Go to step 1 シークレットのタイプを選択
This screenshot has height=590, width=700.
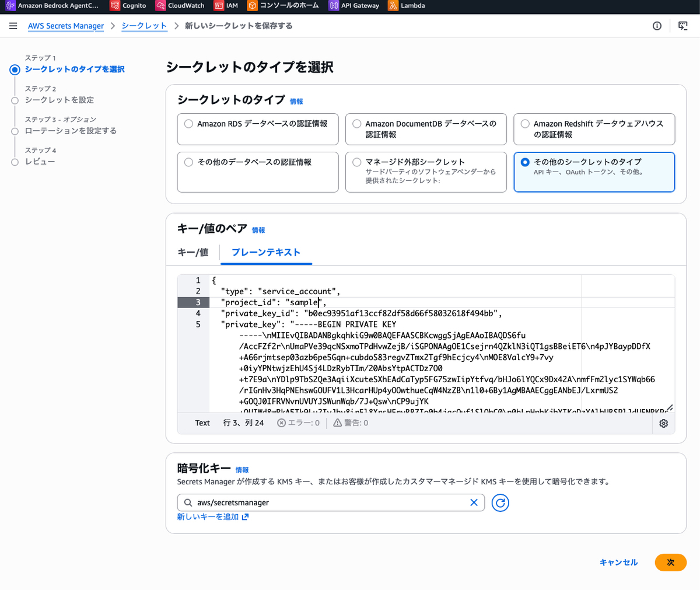coord(75,69)
